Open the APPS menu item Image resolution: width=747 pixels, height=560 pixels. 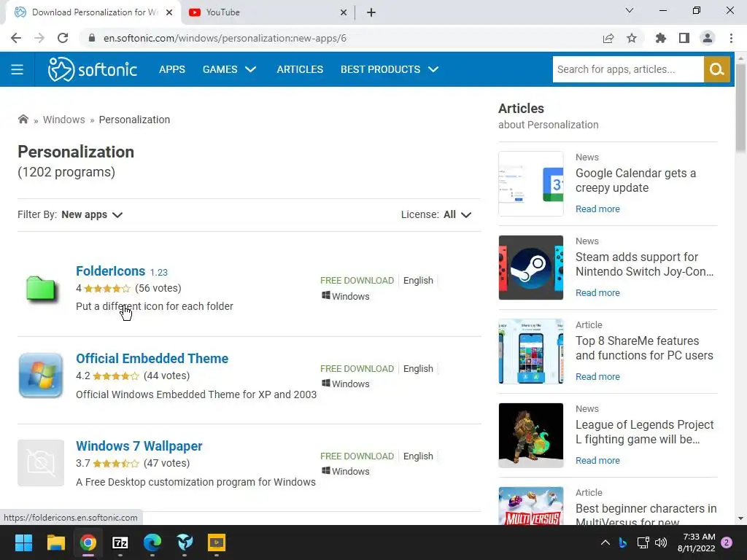click(172, 69)
